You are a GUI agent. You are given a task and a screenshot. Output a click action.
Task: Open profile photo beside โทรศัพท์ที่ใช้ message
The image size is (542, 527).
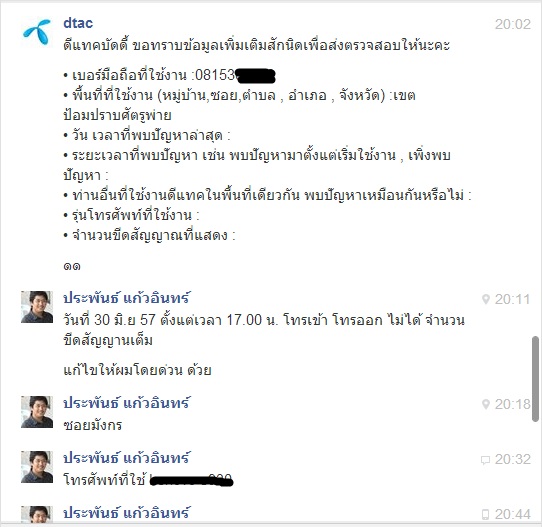[x=37, y=467]
